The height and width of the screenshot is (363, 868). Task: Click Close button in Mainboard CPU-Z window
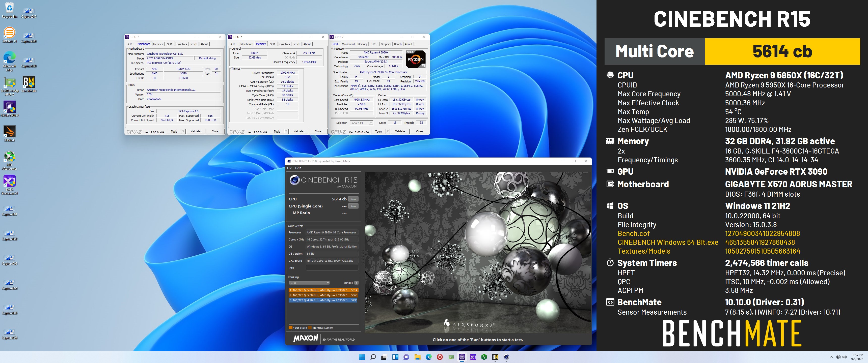[215, 131]
